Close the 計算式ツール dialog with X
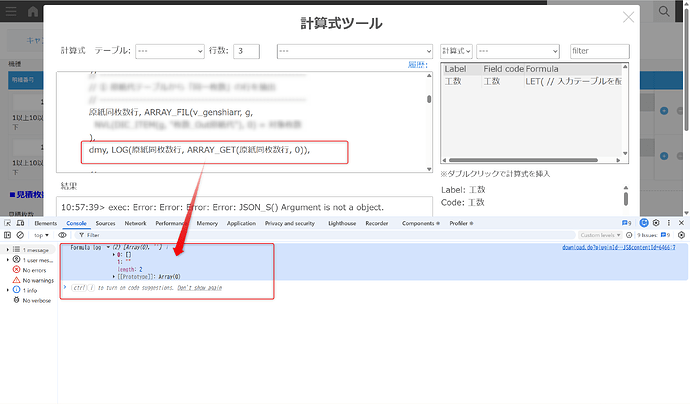 (628, 17)
